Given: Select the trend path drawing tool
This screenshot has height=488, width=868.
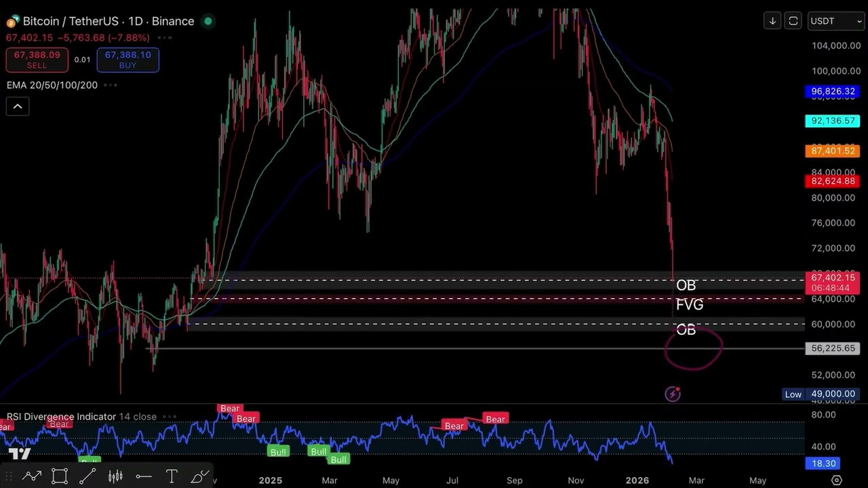Looking at the screenshot, I should click(x=32, y=476).
